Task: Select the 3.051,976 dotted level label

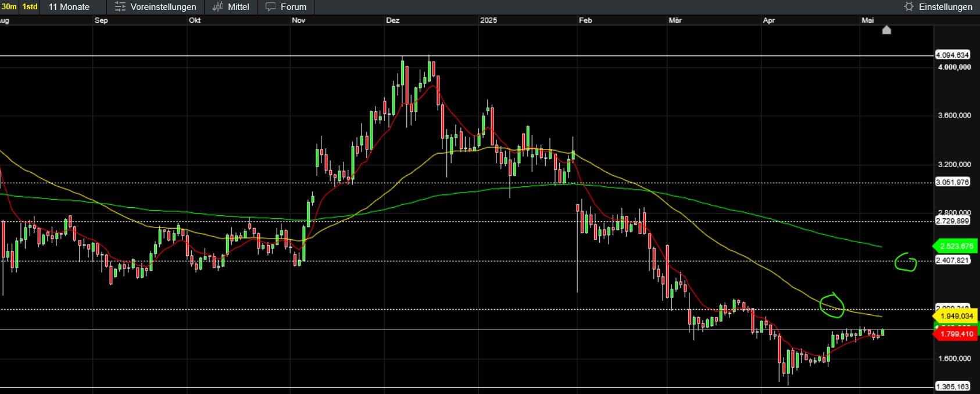Action: [953, 182]
